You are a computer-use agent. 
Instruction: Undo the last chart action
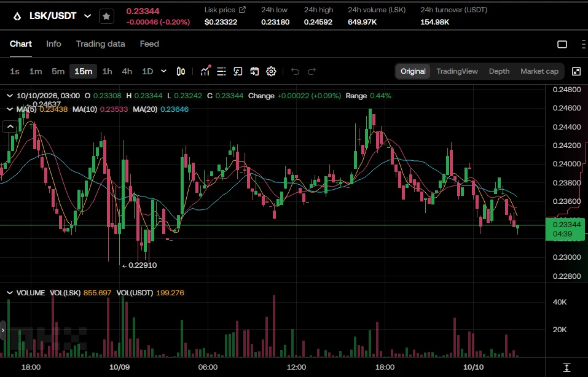pos(295,71)
